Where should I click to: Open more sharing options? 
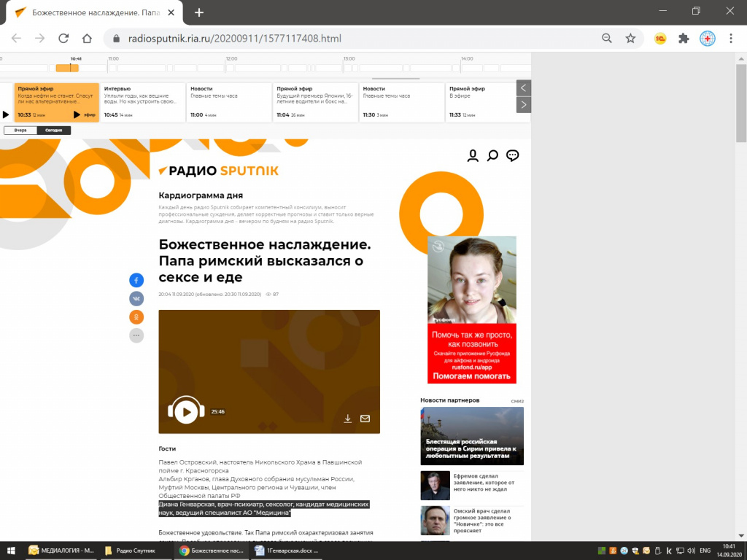pos(136,335)
